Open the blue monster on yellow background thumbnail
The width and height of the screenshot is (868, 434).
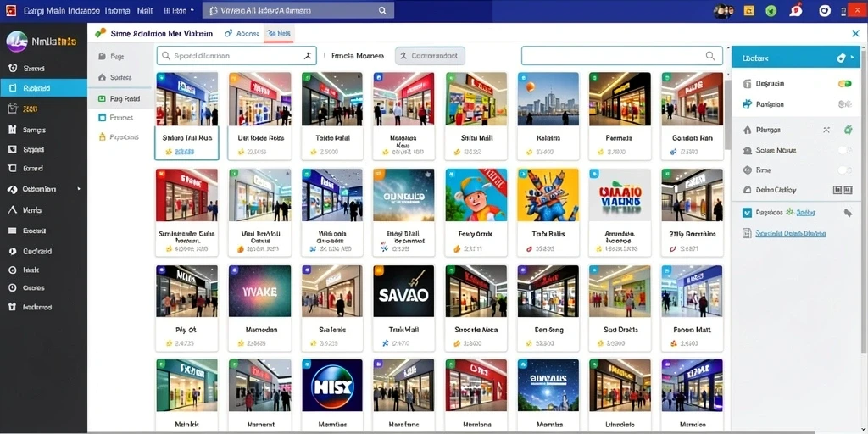tap(548, 212)
